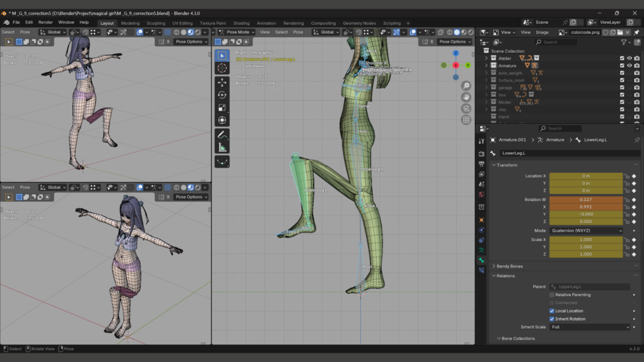Hide the Atelier collection with its eye icon

[629, 58]
